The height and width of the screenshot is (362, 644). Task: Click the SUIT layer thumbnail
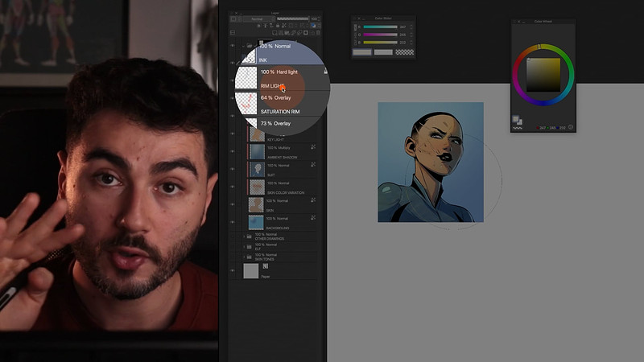pyautogui.click(x=257, y=169)
